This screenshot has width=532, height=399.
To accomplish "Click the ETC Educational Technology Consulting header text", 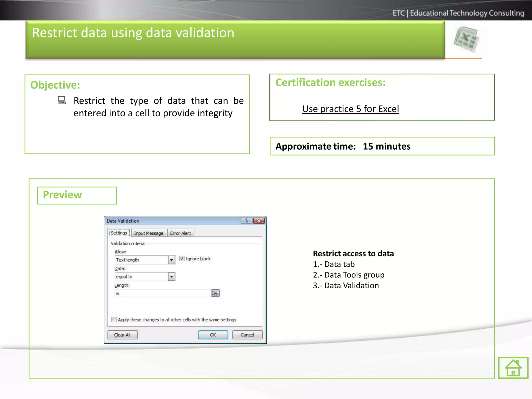I will [x=458, y=13].
